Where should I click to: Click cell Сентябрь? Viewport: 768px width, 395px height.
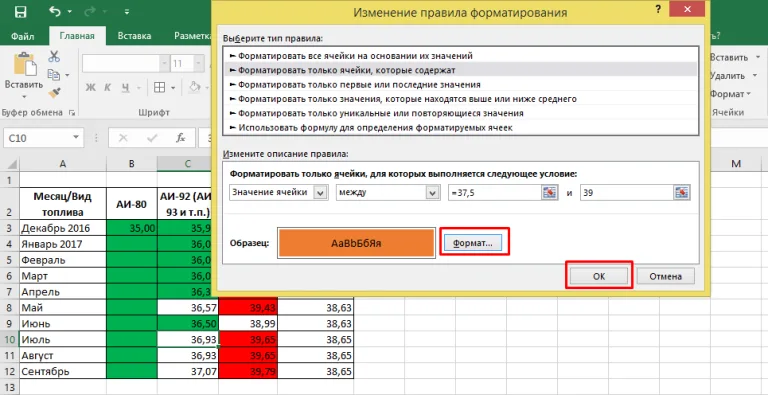pos(63,371)
